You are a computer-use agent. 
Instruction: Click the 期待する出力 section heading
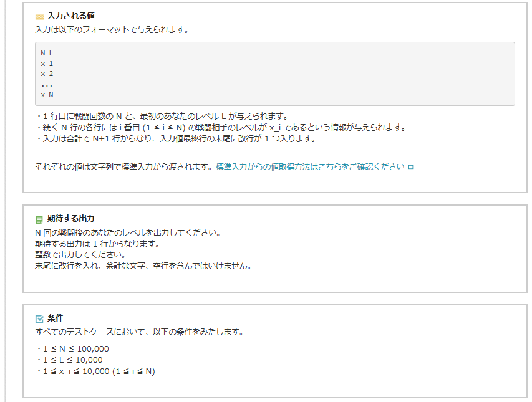(x=71, y=219)
